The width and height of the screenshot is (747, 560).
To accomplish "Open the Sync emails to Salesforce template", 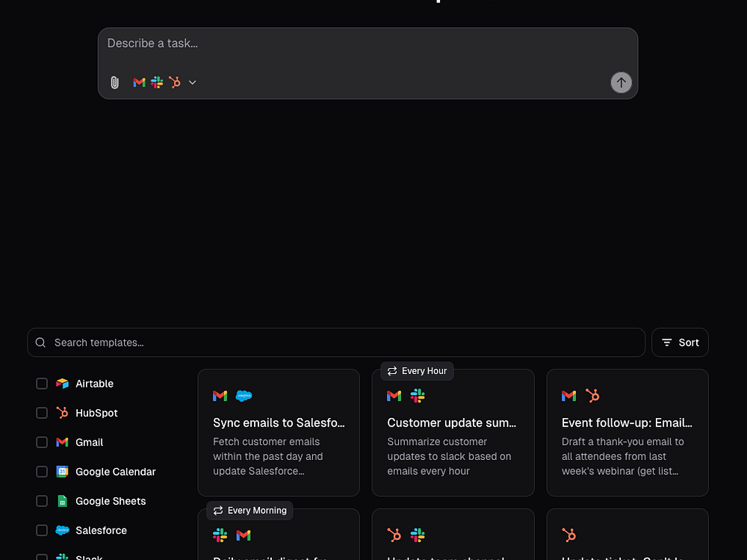I will click(x=279, y=432).
